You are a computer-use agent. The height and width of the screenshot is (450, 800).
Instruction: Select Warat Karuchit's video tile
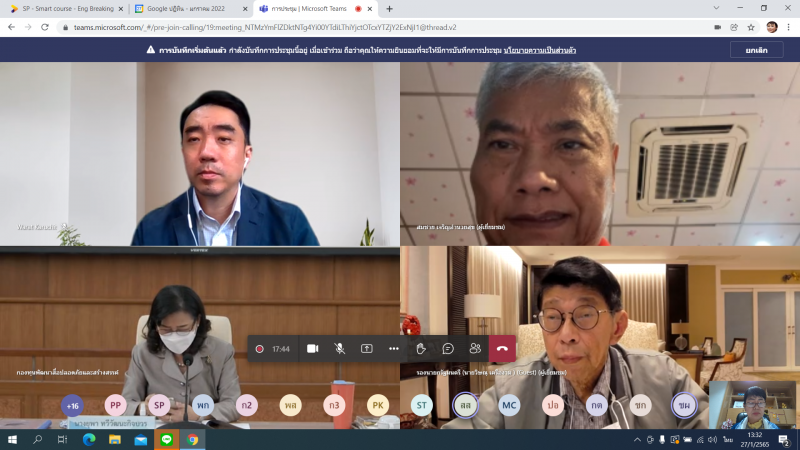(x=200, y=154)
